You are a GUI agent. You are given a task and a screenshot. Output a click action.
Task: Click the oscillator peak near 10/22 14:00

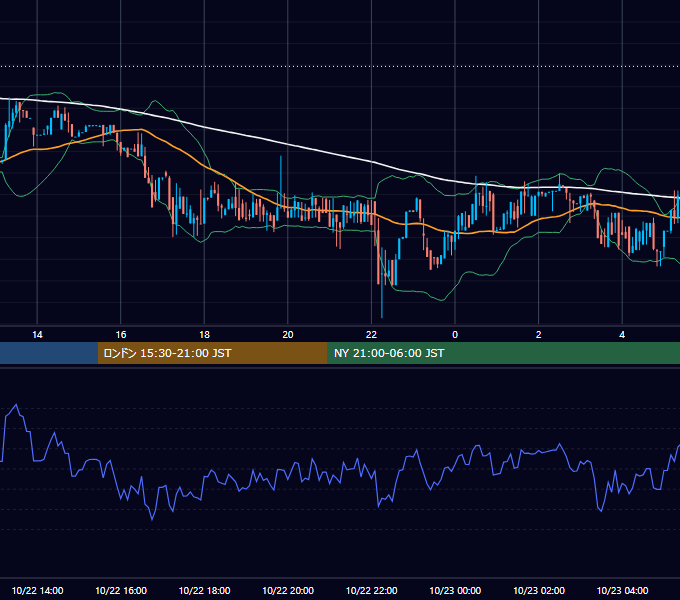click(16, 405)
